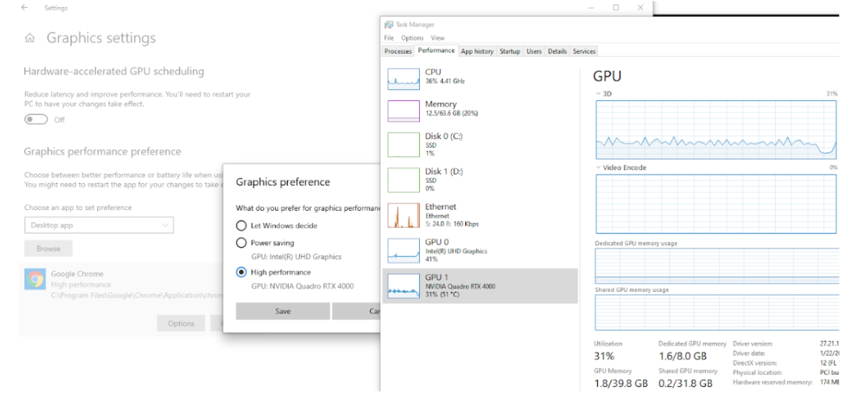Select the Ethernet mini graph
The width and height of the screenshot is (868, 394).
(404, 216)
